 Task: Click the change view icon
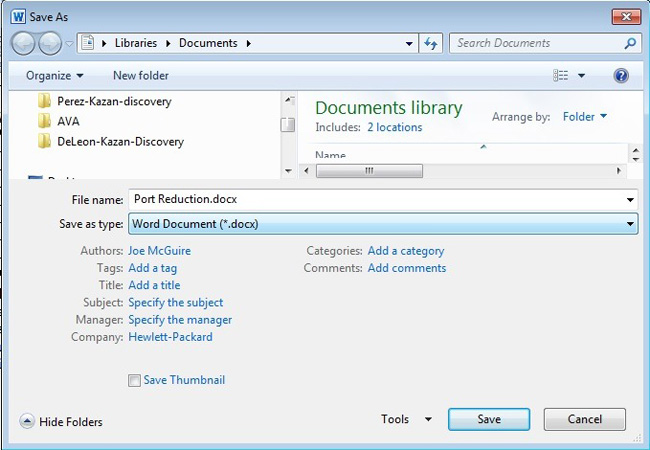point(561,76)
